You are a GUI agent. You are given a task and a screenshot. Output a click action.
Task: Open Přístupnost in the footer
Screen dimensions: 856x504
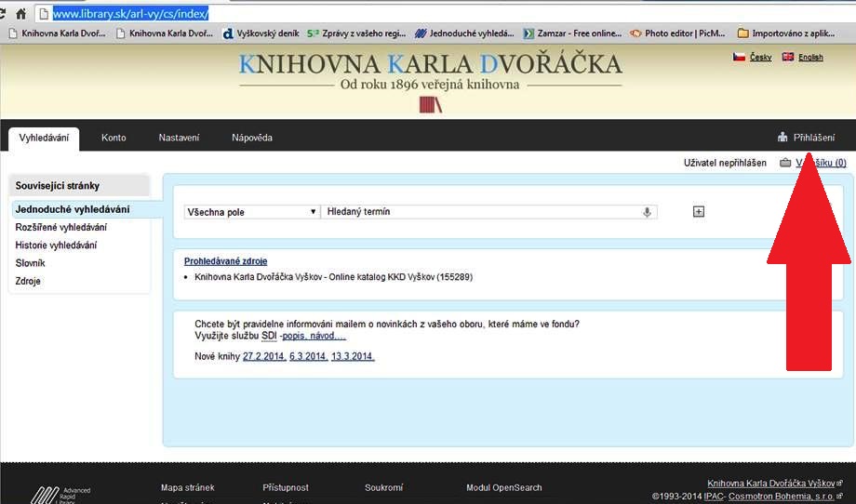(x=286, y=487)
